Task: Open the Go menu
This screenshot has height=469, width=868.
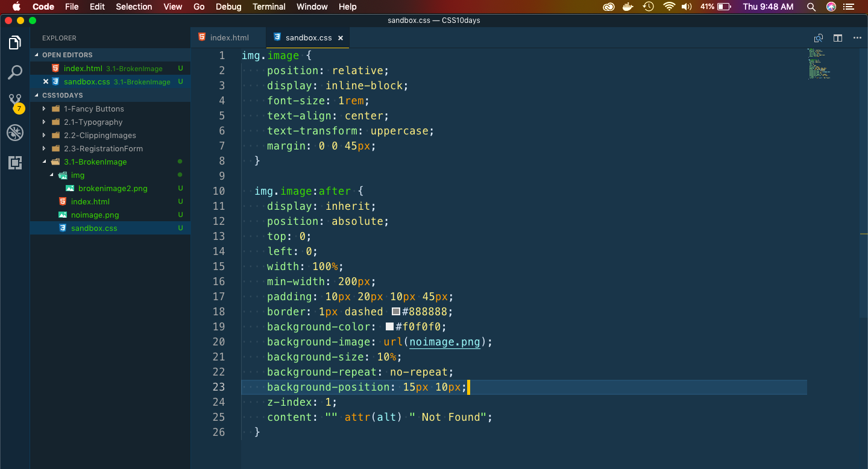Action: [199, 7]
